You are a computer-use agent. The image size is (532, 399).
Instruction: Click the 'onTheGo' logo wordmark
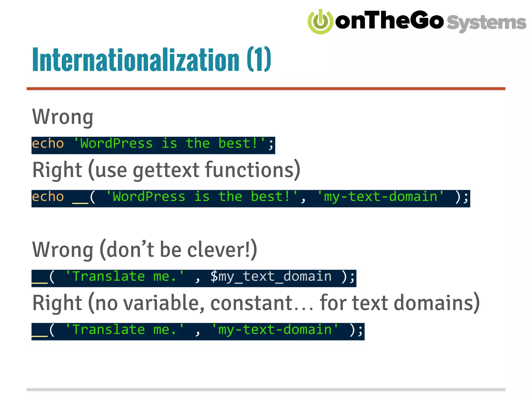coord(389,20)
